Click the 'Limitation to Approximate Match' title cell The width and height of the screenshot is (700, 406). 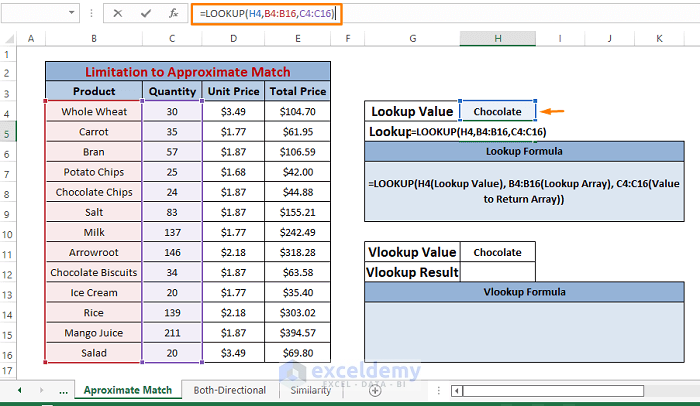pyautogui.click(x=188, y=72)
